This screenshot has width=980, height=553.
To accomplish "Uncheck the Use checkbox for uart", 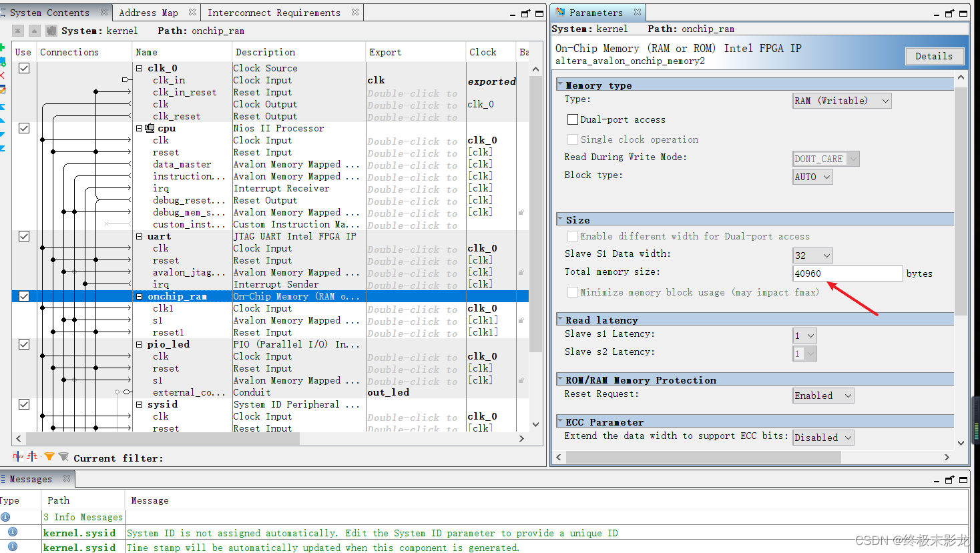I will click(24, 236).
